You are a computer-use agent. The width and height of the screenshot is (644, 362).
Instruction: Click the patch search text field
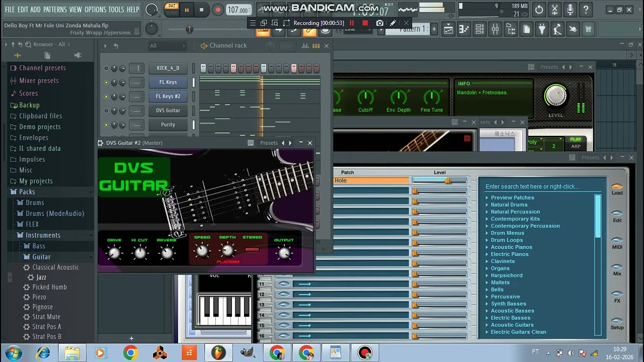pos(542,187)
